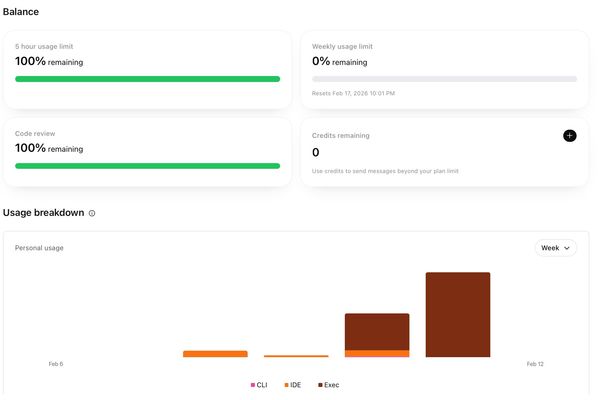Click orange IDE segment of the stacked bar
Screen dimensions: 600x400
tap(377, 353)
